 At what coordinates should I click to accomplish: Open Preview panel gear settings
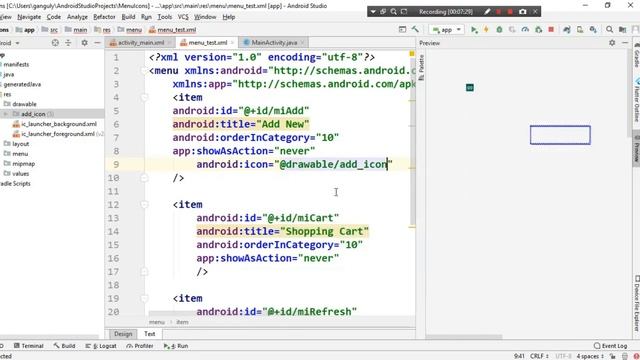612,43
